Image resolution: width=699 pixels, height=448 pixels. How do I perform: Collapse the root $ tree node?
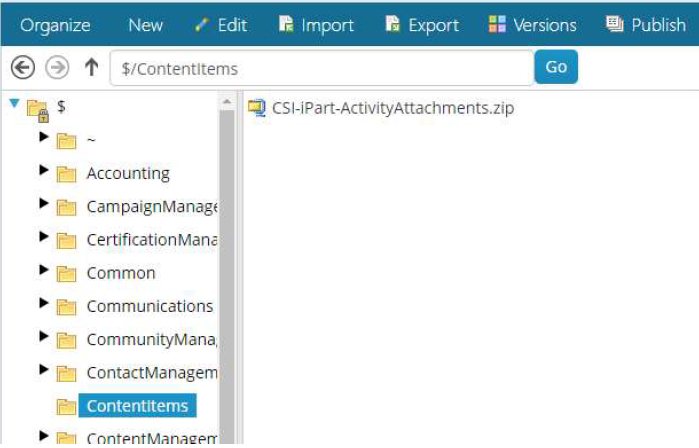click(x=14, y=104)
